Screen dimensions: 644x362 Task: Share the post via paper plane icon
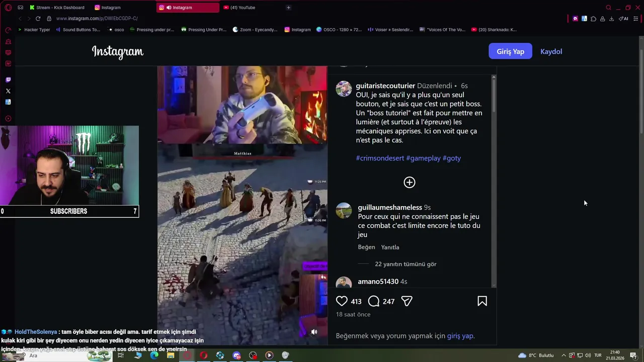407,301
